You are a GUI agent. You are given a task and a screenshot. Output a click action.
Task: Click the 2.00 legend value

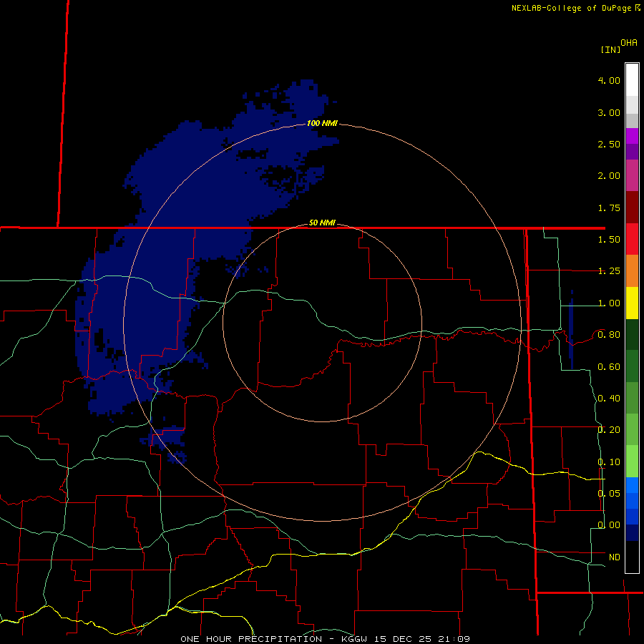pyautogui.click(x=609, y=176)
